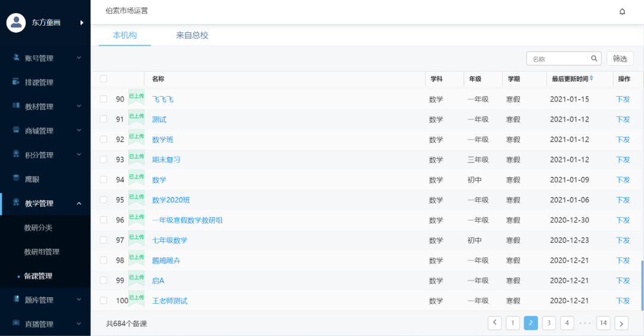Go to page 14
644x336 pixels.
click(603, 323)
